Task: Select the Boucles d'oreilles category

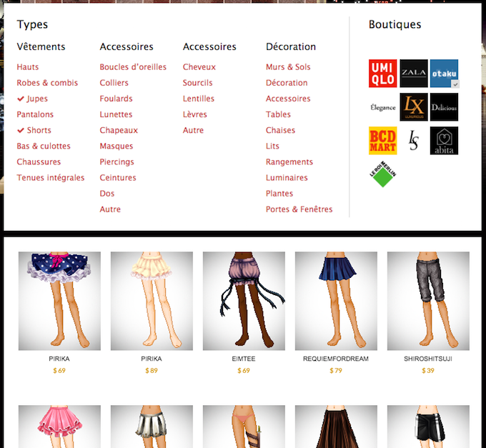Action: pyautogui.click(x=133, y=67)
